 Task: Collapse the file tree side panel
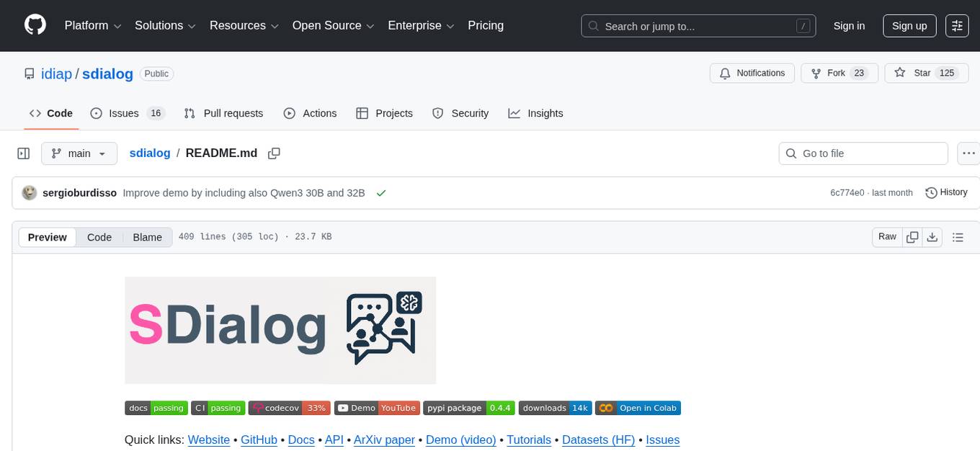coord(24,153)
